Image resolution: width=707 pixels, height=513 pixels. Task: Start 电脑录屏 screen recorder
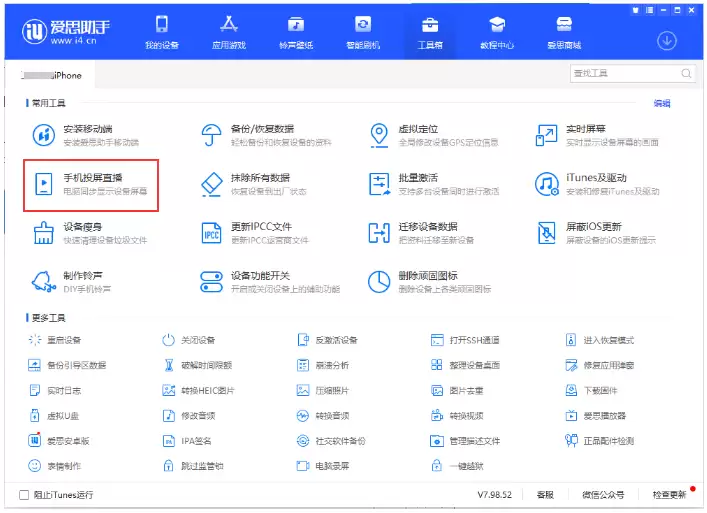coord(323,466)
